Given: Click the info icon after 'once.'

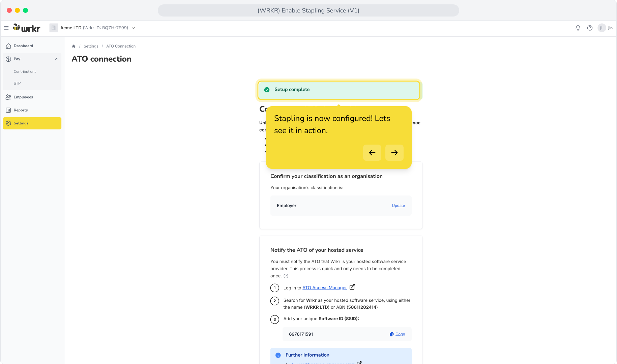Looking at the screenshot, I should click(286, 276).
